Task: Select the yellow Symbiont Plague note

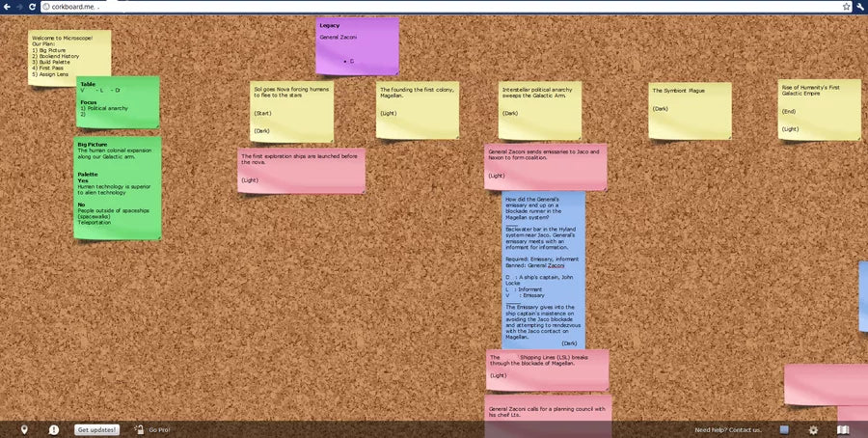Action: point(690,111)
